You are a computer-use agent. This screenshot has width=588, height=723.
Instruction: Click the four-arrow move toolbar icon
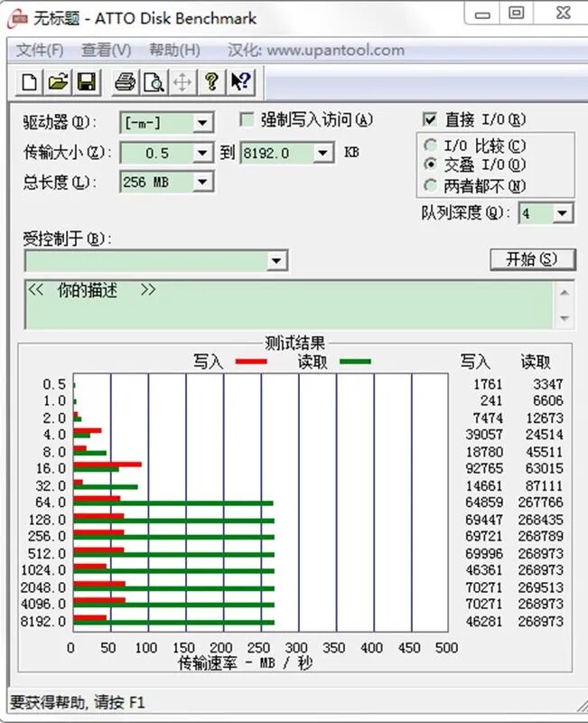[182, 82]
